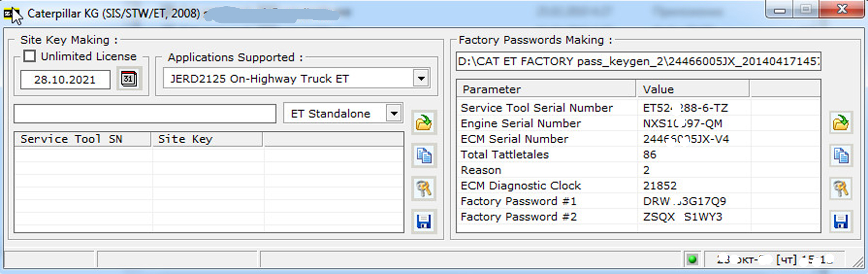Copy icon in Site Key Making panel
The image size is (868, 274).
point(424,156)
